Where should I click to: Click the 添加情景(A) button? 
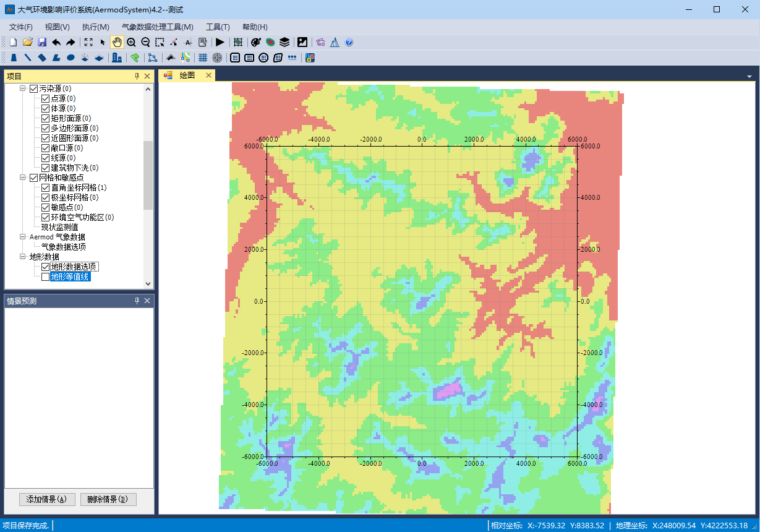(x=47, y=499)
